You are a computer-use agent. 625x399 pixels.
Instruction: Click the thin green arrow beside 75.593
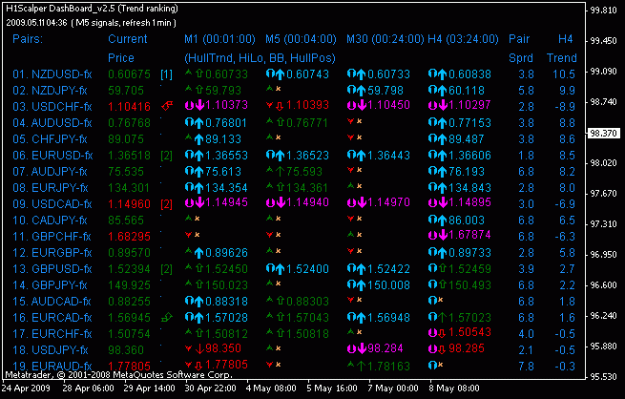click(x=280, y=172)
